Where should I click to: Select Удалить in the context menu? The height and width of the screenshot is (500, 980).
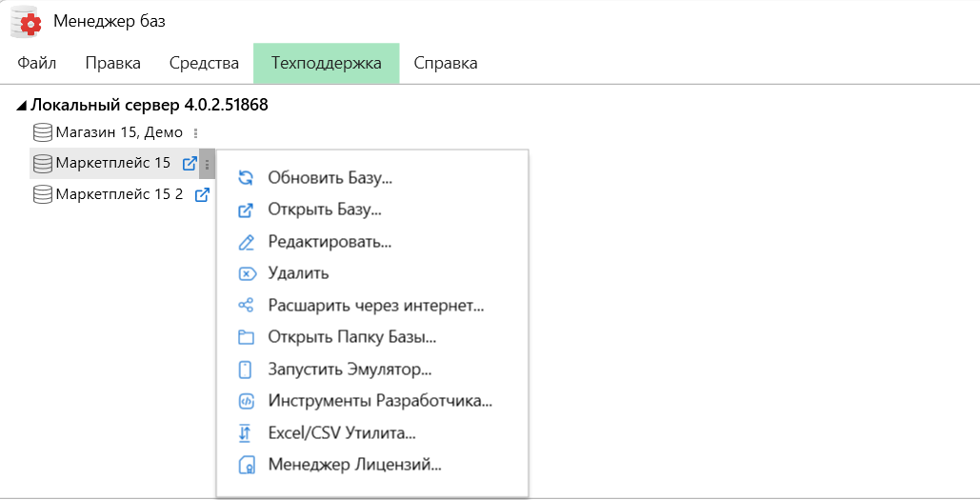pyautogui.click(x=372, y=273)
